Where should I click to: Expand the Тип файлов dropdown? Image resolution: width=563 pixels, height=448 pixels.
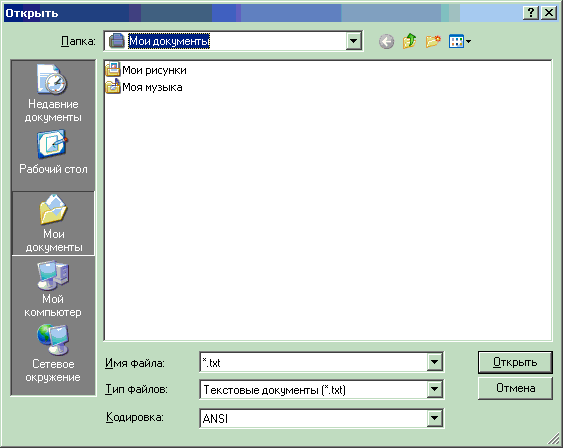434,389
